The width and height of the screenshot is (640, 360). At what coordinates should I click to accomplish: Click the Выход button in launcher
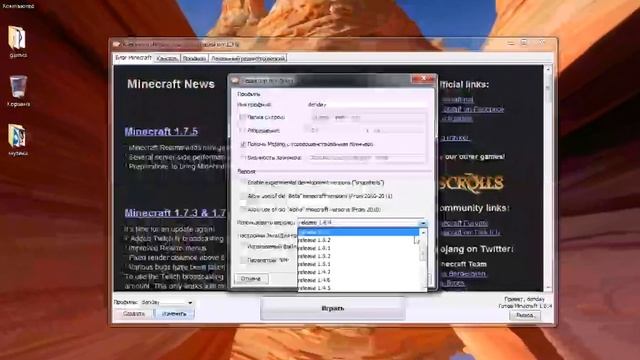(x=524, y=316)
